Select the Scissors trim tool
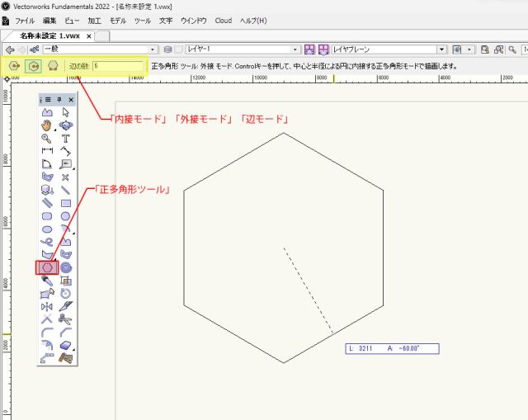The height and width of the screenshot is (420, 528). (66, 319)
